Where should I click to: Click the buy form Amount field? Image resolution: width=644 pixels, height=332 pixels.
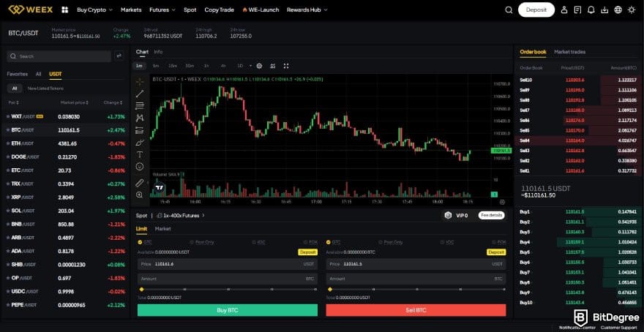(x=228, y=279)
